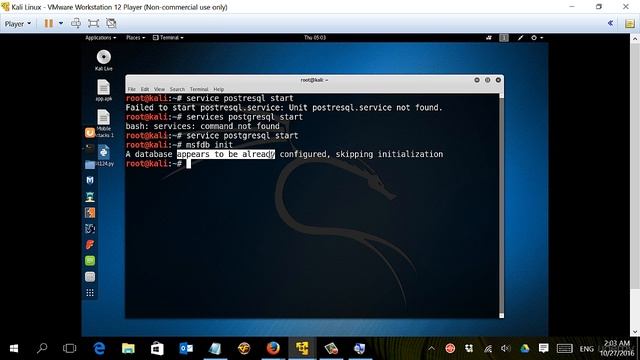This screenshot has width=640, height=360.
Task: Open the Kali system power menu
Action: pyautogui.click(x=537, y=38)
